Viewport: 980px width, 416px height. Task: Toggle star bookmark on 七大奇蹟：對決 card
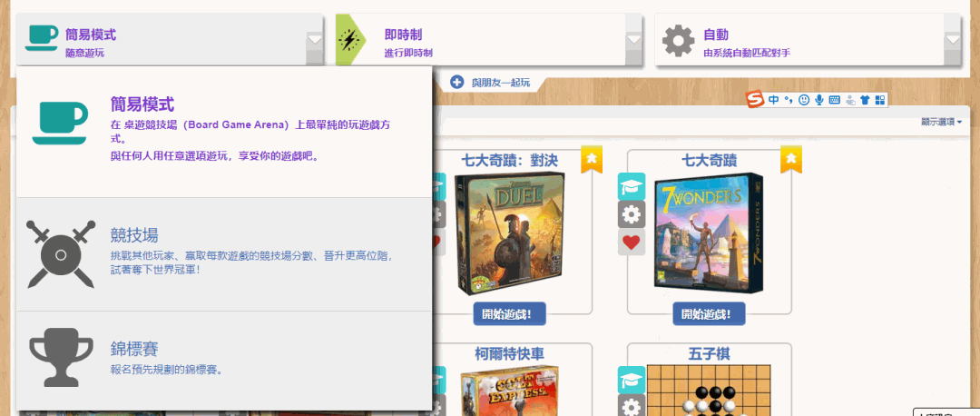(592, 160)
